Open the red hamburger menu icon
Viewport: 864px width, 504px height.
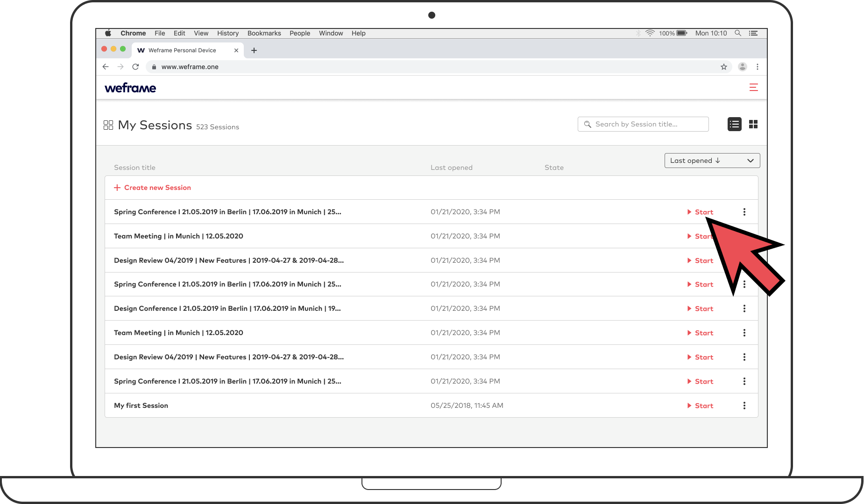753,87
